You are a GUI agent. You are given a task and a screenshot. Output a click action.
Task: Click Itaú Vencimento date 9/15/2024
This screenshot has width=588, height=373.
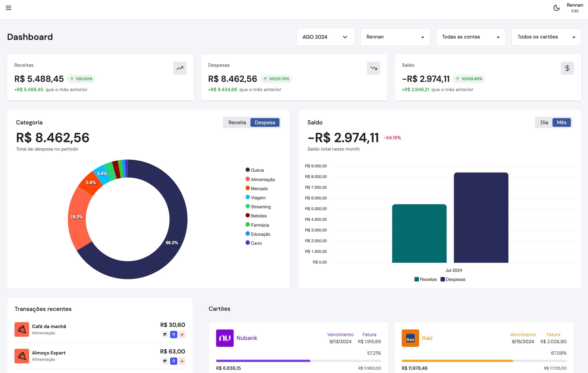coord(523,342)
